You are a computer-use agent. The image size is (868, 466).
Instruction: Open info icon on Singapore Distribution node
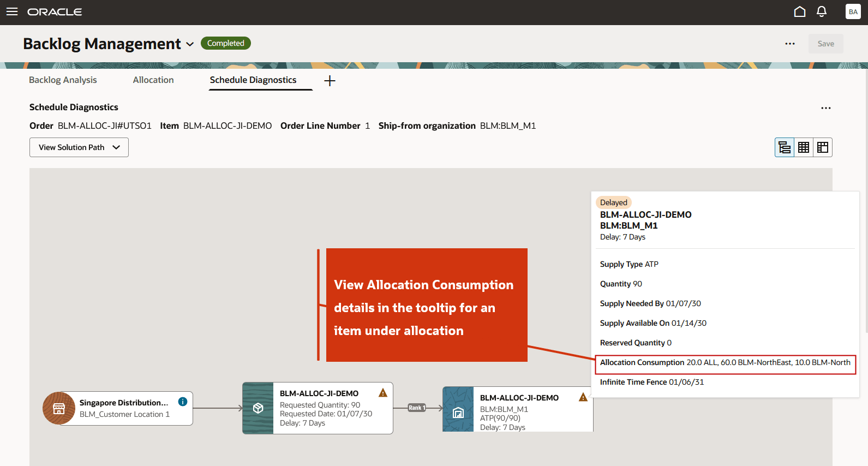(183, 402)
